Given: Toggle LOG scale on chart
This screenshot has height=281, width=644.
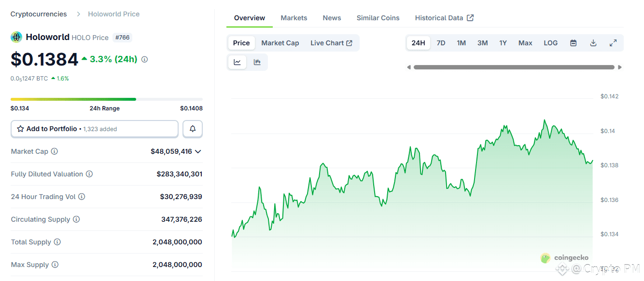Looking at the screenshot, I should (x=550, y=43).
